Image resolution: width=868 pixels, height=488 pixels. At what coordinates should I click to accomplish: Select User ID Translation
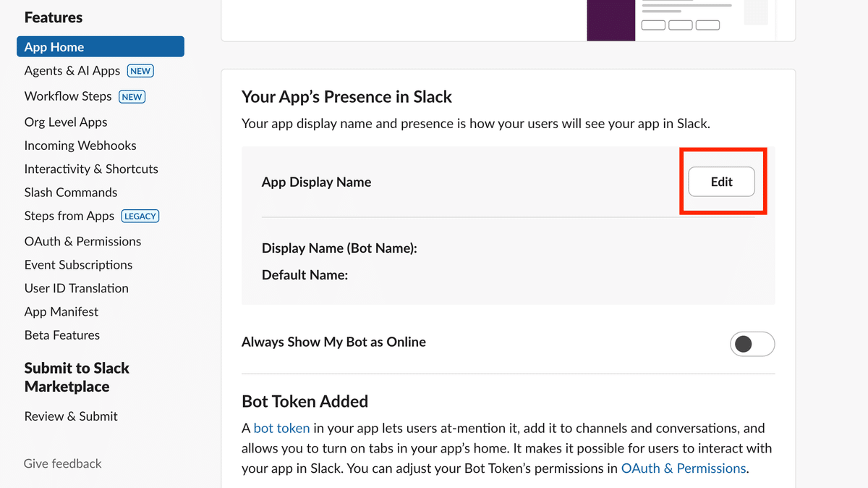(x=76, y=287)
